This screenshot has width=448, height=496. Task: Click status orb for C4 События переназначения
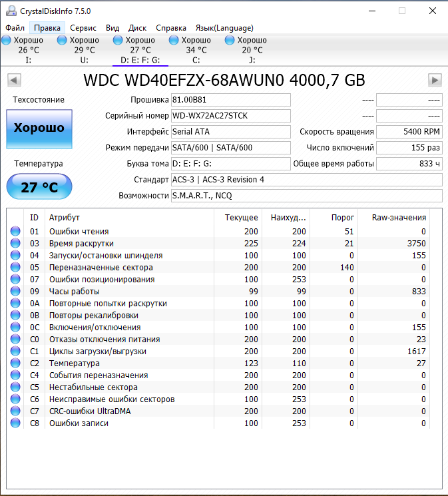coord(15,375)
